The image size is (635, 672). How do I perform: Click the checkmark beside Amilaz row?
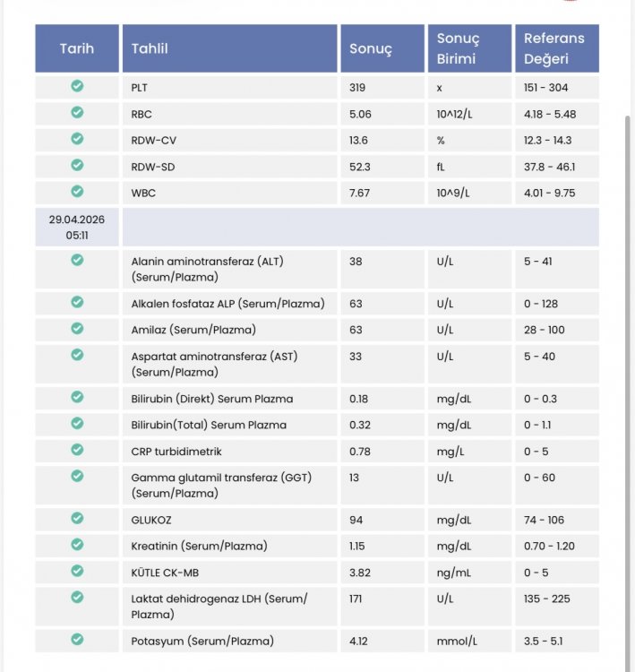(77, 328)
